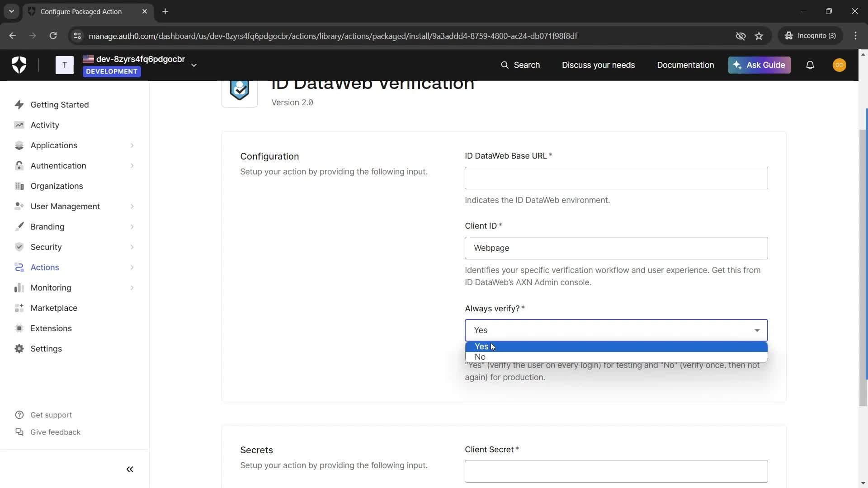Expand the Authentication submenu chevron
This screenshot has height=488, width=868.
132,166
